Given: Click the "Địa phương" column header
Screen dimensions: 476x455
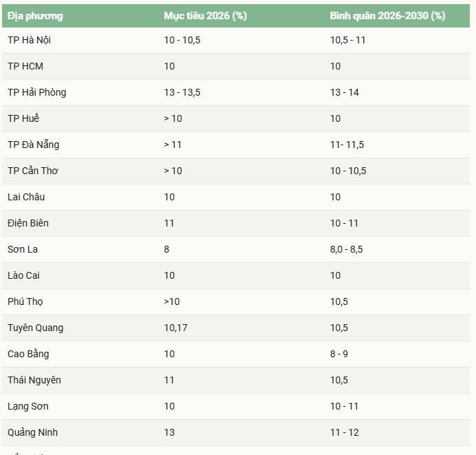Looking at the screenshot, I should coord(35,16).
